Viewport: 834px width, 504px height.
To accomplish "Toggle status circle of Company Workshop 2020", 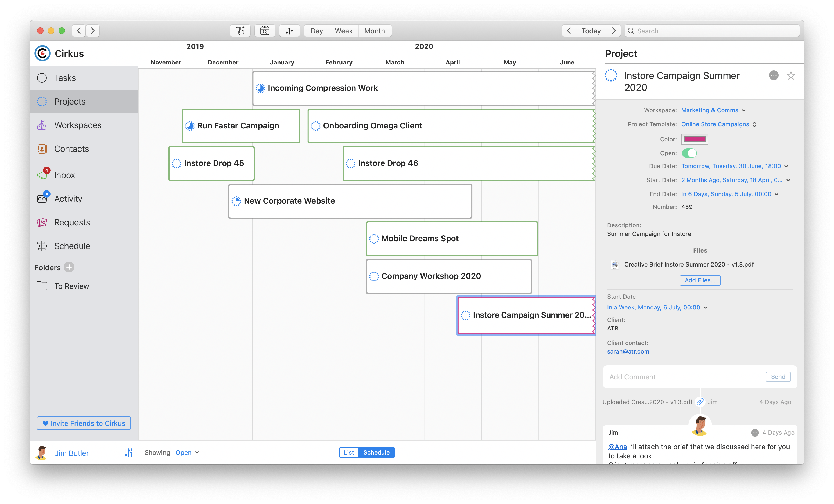I will click(374, 276).
